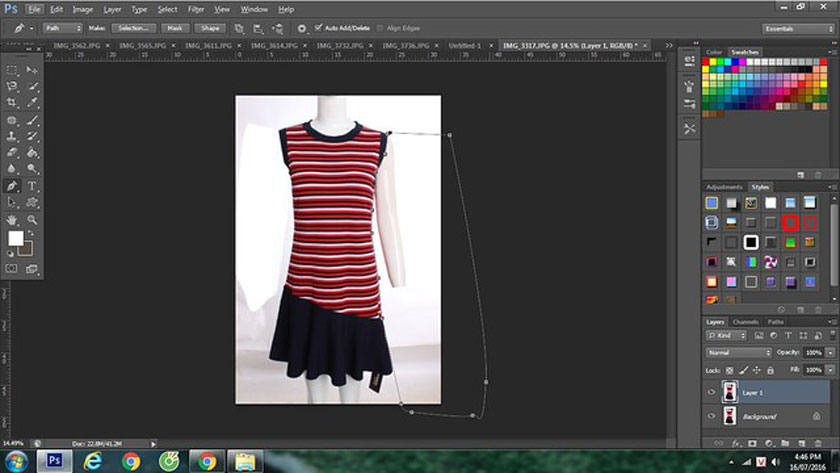The image size is (840, 473).
Task: Click the foreground color swatch
Action: tap(16, 238)
